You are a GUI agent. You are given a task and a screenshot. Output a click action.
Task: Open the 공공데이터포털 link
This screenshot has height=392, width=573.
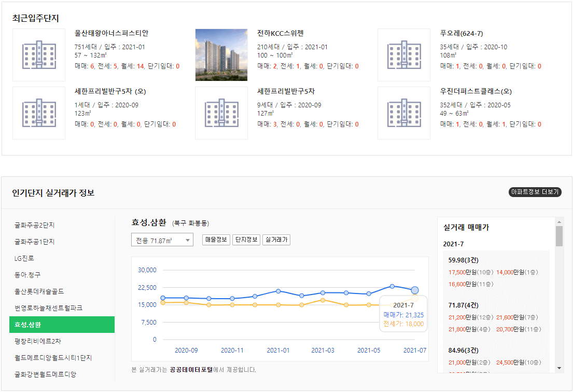tap(191, 370)
